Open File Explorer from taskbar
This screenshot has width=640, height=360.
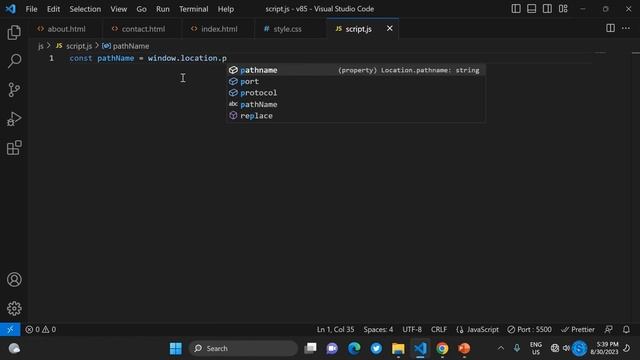(x=398, y=348)
